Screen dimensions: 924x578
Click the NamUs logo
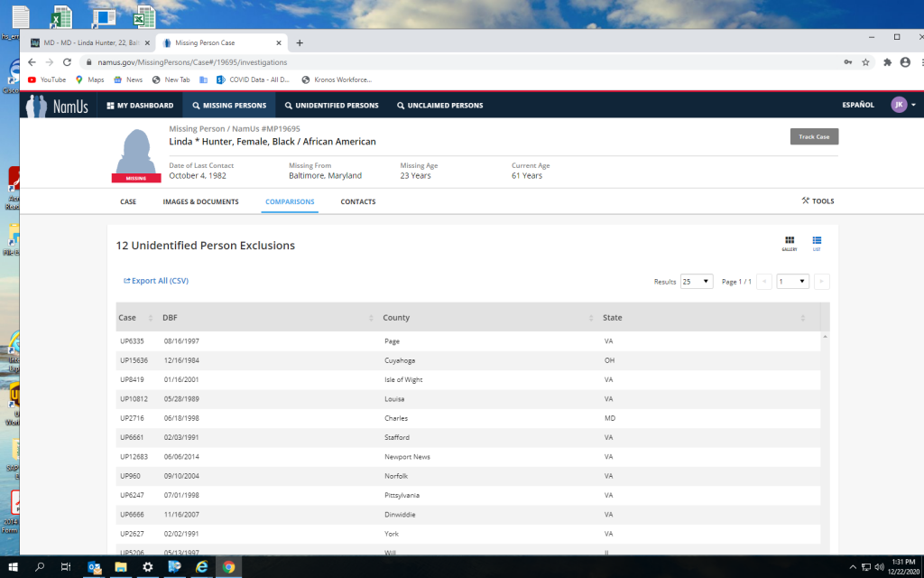coord(58,106)
